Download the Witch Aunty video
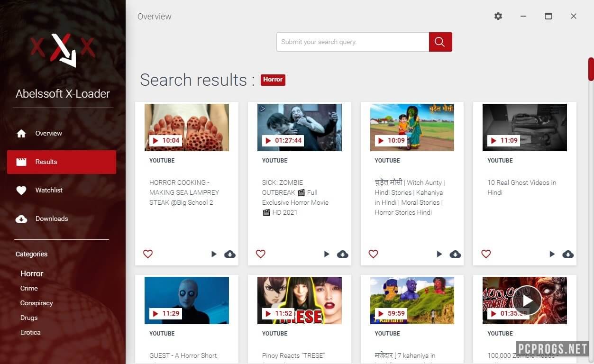This screenshot has width=594, height=364. (455, 254)
